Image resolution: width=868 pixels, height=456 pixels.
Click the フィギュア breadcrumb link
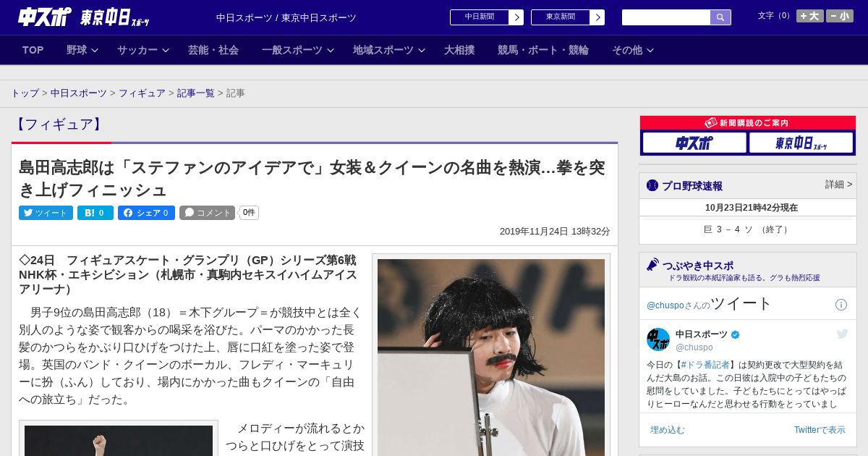click(142, 93)
